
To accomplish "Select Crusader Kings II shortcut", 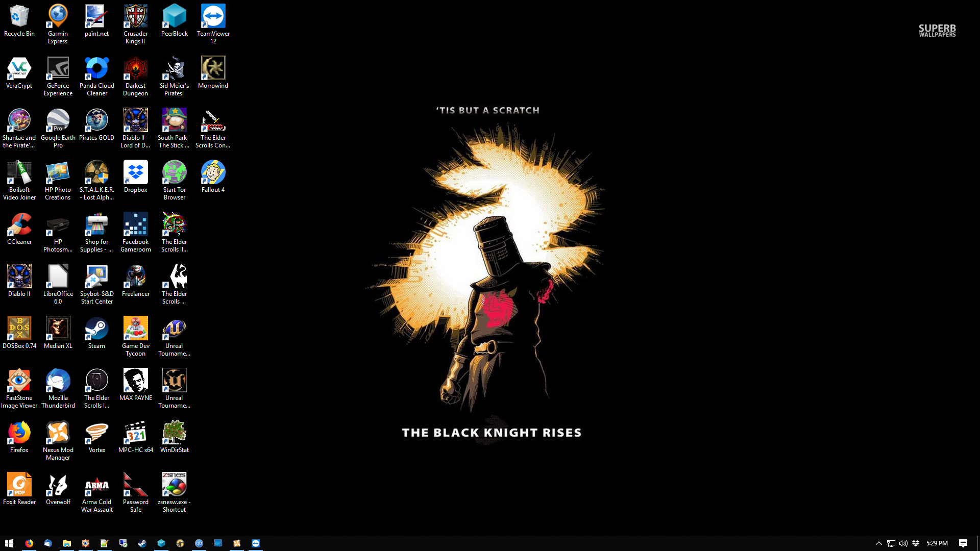I will click(x=136, y=24).
